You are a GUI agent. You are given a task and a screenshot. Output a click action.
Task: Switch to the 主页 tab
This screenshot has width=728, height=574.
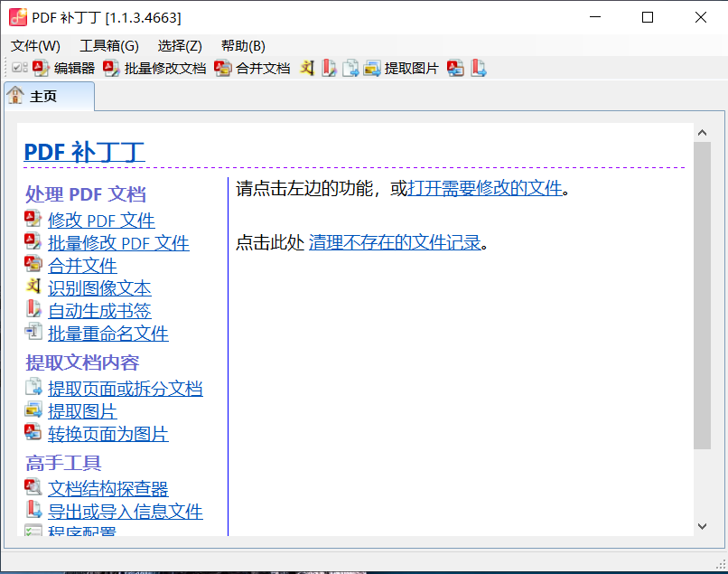tap(50, 94)
